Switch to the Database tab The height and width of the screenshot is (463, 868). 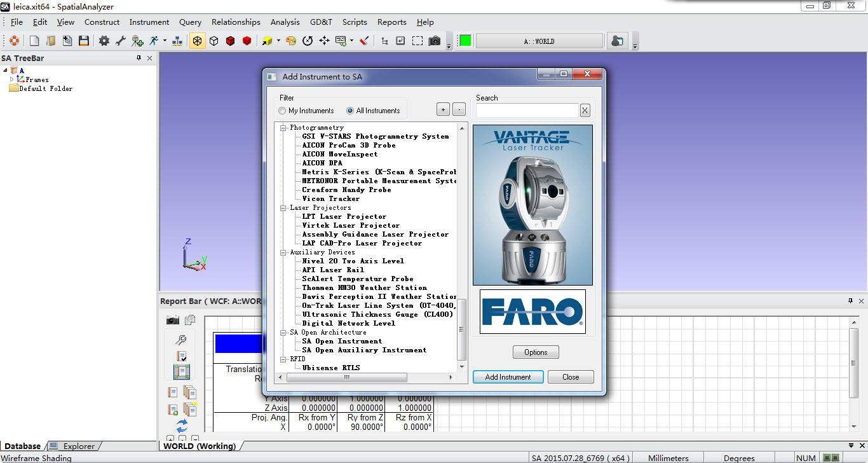23,446
